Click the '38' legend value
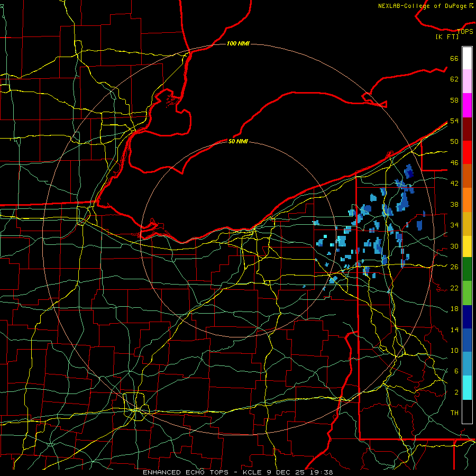Screen dimensions: 476x476 (x=454, y=204)
